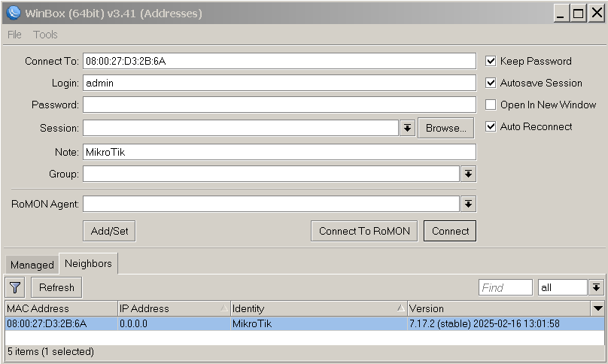Toggle the Keep Password checkbox
Image resolution: width=608 pixels, height=364 pixels.
[x=491, y=61]
